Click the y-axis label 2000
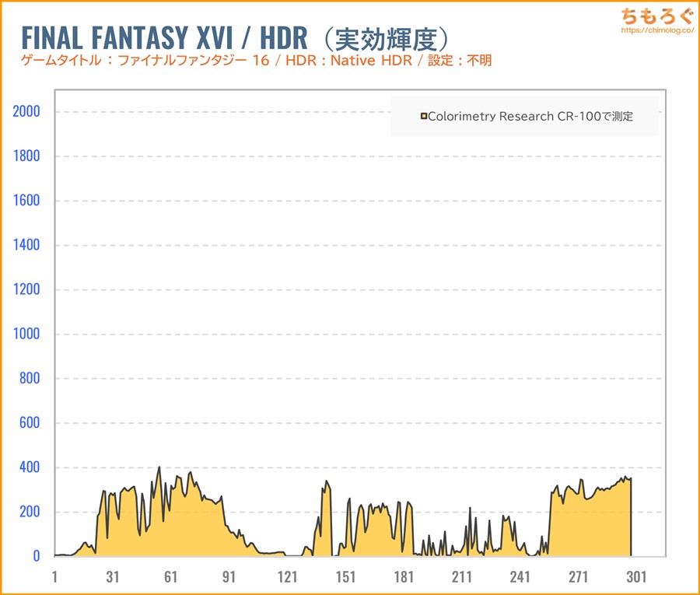 click(26, 111)
